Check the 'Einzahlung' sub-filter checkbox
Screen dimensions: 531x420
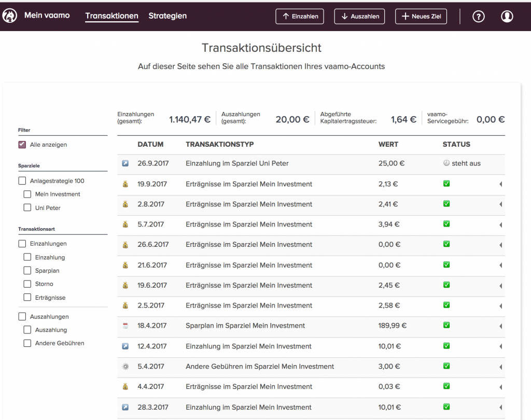(x=27, y=257)
